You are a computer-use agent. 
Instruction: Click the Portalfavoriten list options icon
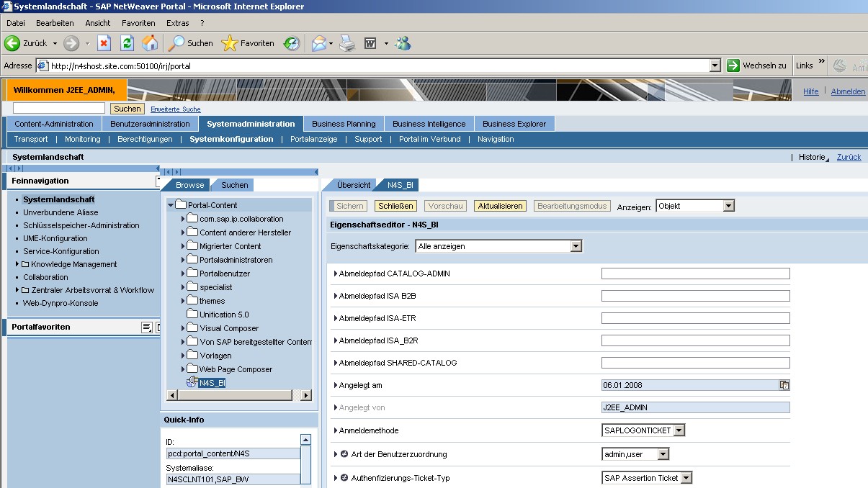coord(146,327)
